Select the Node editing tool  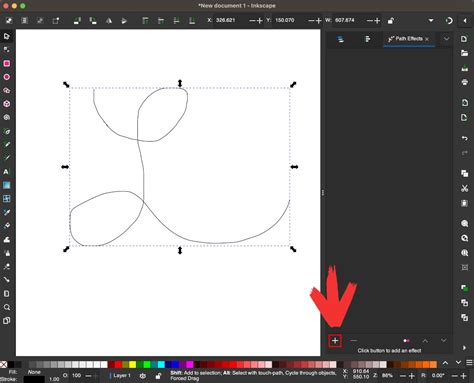[7, 50]
